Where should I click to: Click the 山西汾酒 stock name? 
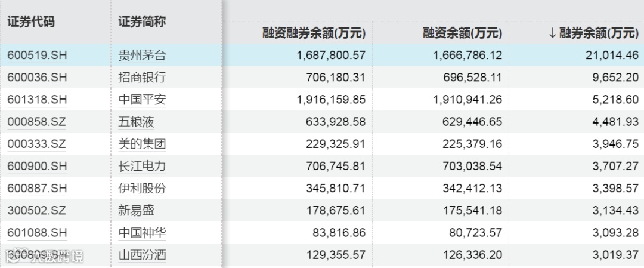coord(142,255)
